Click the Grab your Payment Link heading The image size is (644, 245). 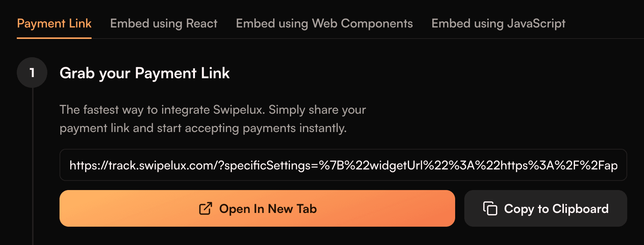(144, 73)
